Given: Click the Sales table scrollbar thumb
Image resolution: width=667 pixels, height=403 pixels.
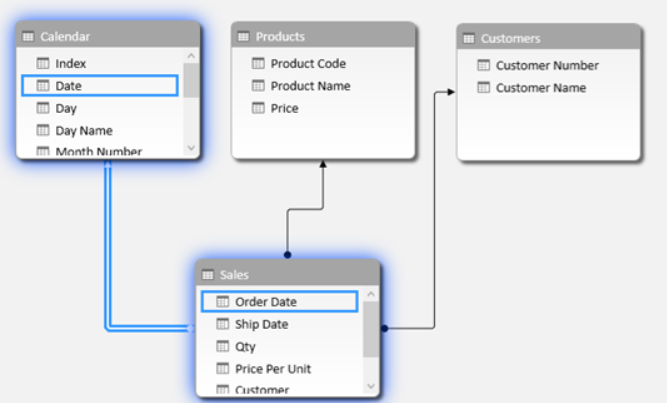Looking at the screenshot, I should coord(371,328).
